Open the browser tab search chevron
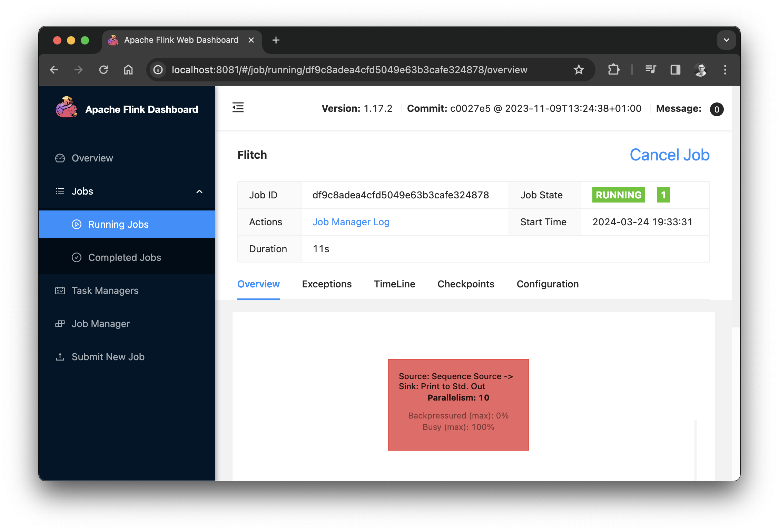Image resolution: width=779 pixels, height=532 pixels. tap(726, 40)
